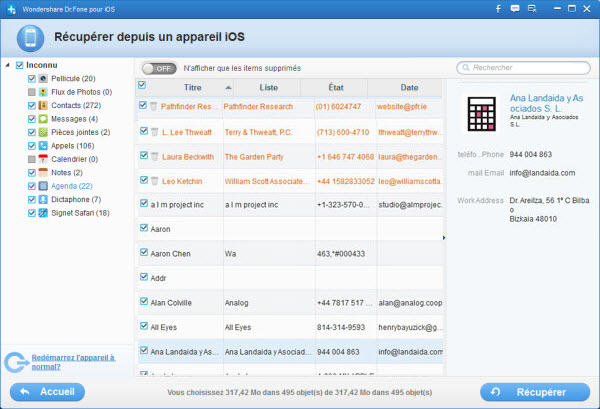Select the Dictaphone category icon
The width and height of the screenshot is (600, 409).
43,200
